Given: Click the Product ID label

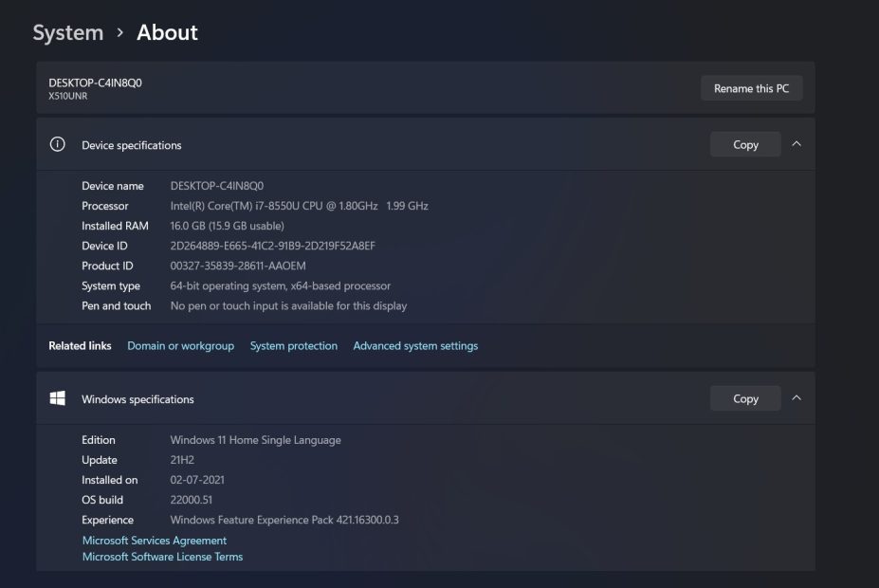Looking at the screenshot, I should [x=107, y=266].
